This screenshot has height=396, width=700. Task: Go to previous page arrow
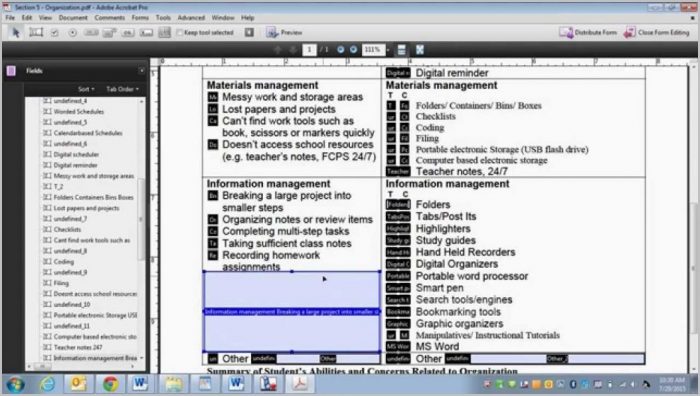tap(278, 50)
